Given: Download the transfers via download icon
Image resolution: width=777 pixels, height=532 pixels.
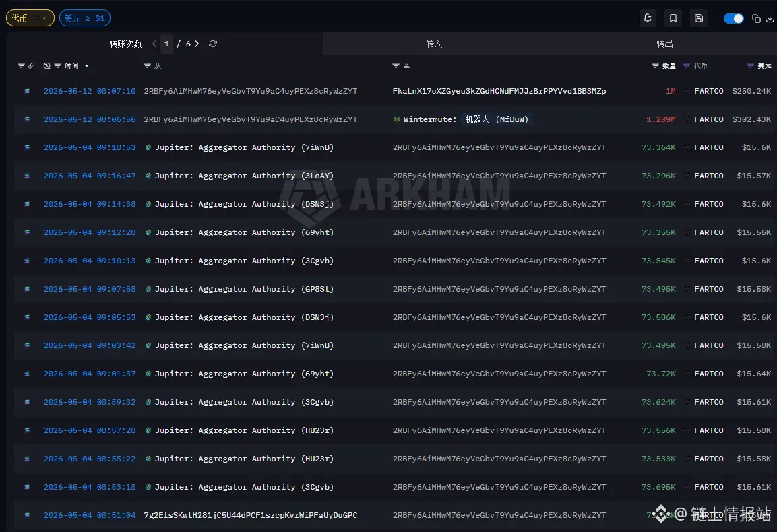Looking at the screenshot, I should point(770,18).
